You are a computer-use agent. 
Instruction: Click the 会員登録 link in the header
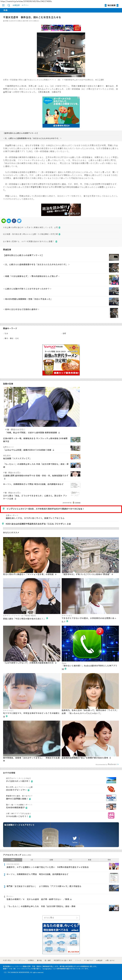[x=16, y=5]
